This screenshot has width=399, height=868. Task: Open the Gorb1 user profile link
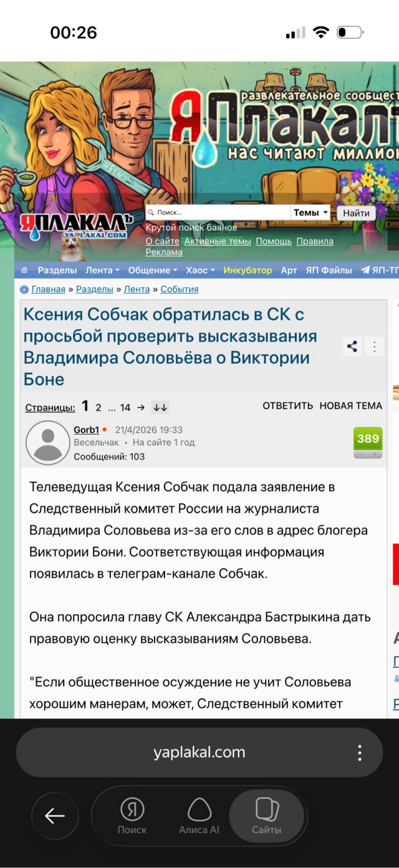86,430
